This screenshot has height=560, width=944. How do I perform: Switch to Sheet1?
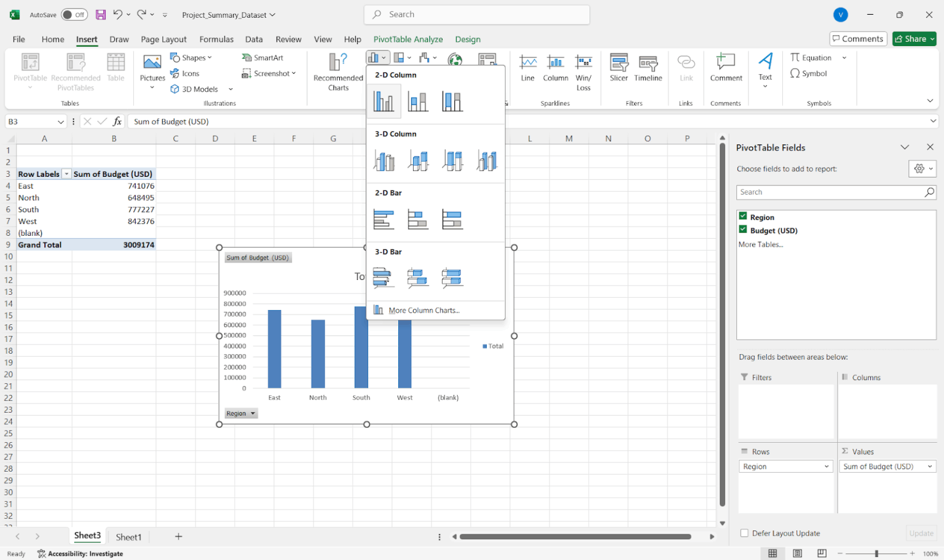128,536
